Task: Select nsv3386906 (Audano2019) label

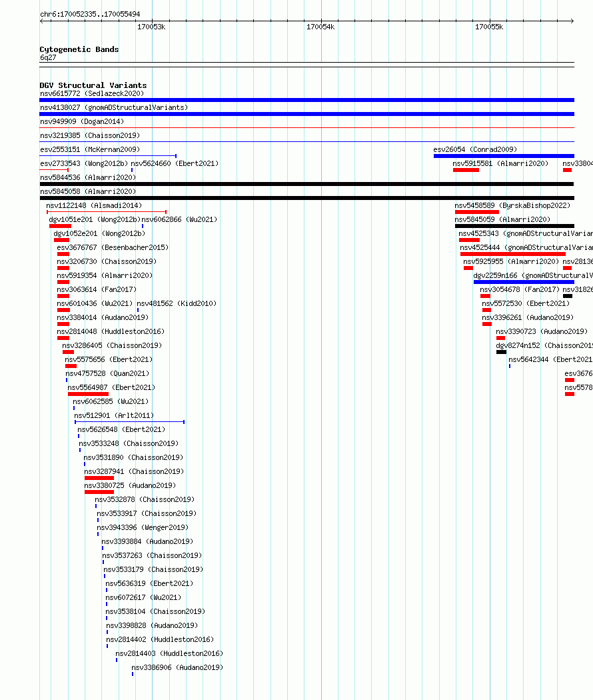Action: (177, 667)
